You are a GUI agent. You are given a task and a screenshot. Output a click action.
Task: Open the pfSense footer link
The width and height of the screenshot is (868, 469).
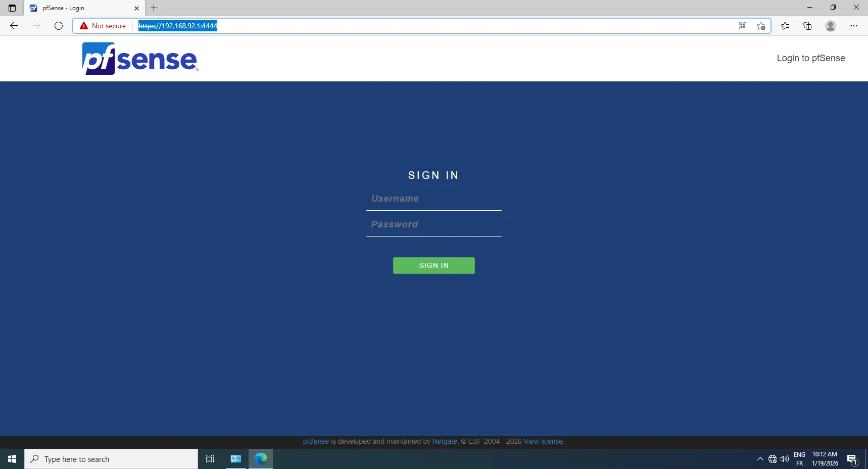316,441
